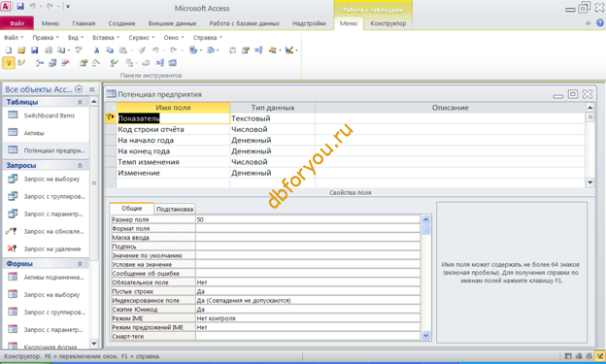Open the Работа с базами данных tab
Image resolution: width=606 pixels, height=364 pixels.
pos(245,23)
